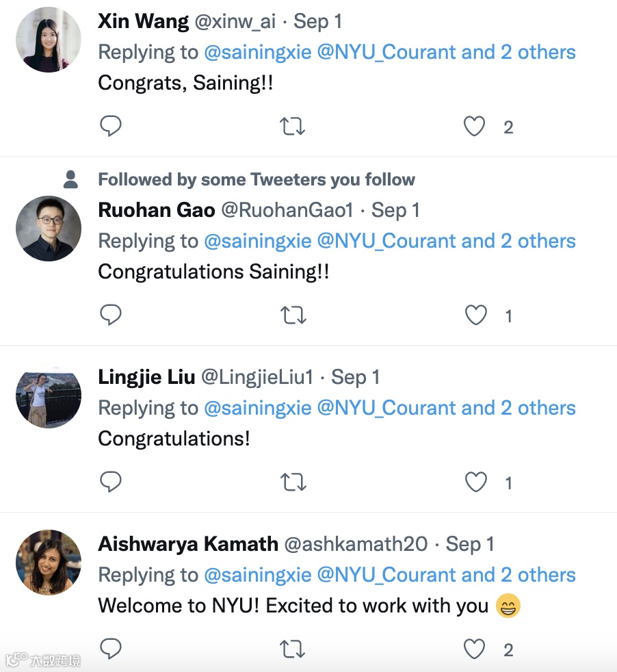The height and width of the screenshot is (672, 617).
Task: Like Xin Wang's tweet
Action: [475, 127]
